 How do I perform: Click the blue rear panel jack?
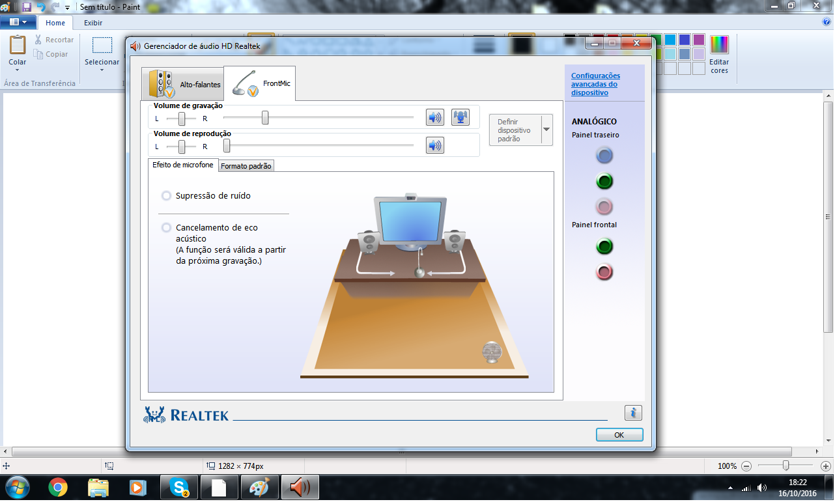[x=604, y=155]
